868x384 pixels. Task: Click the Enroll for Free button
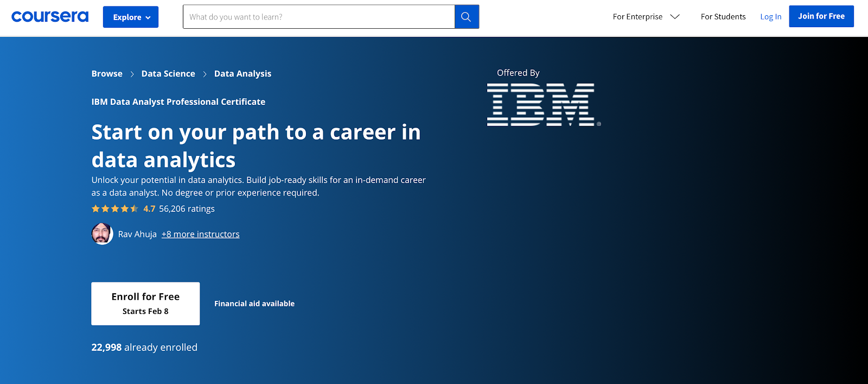145,304
